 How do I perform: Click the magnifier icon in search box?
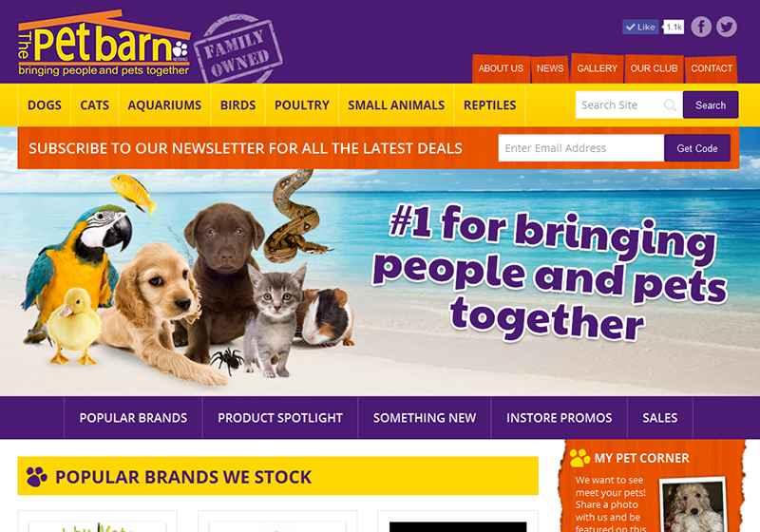670,104
